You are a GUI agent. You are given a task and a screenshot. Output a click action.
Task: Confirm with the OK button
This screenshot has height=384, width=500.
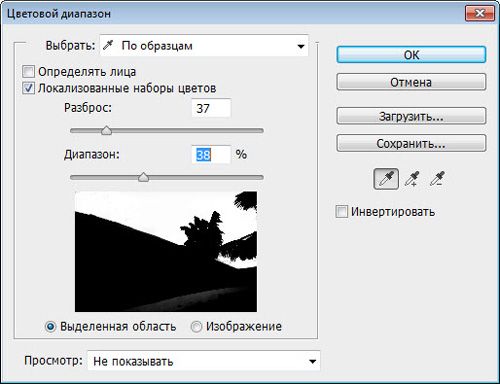411,55
